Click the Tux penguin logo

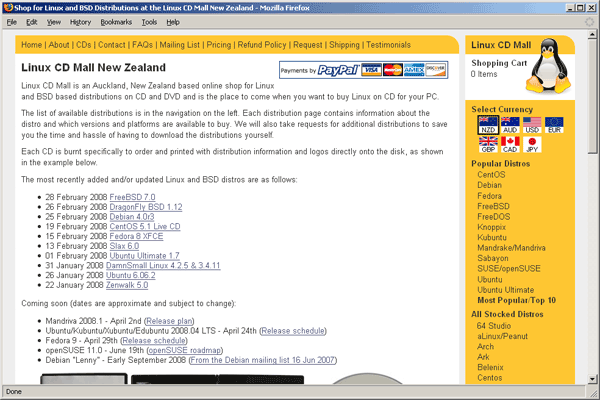(548, 65)
